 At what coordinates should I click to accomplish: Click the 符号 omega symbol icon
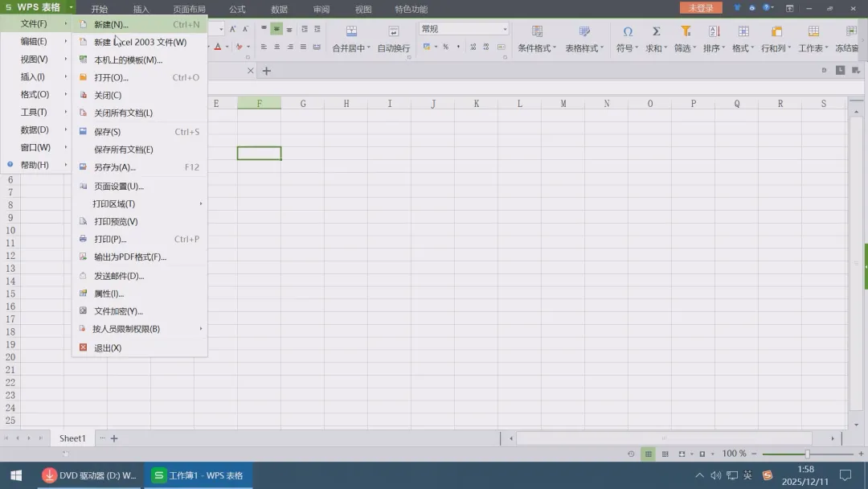[628, 31]
